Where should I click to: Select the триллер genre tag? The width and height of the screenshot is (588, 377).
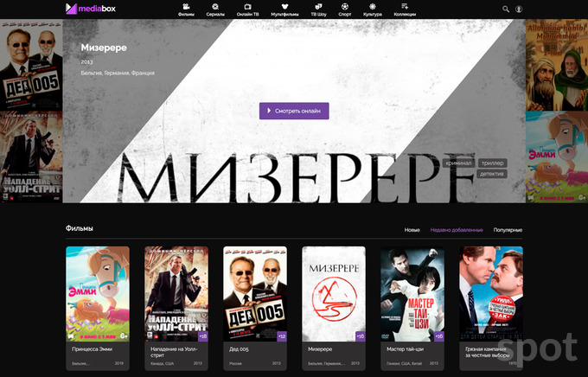click(x=492, y=163)
